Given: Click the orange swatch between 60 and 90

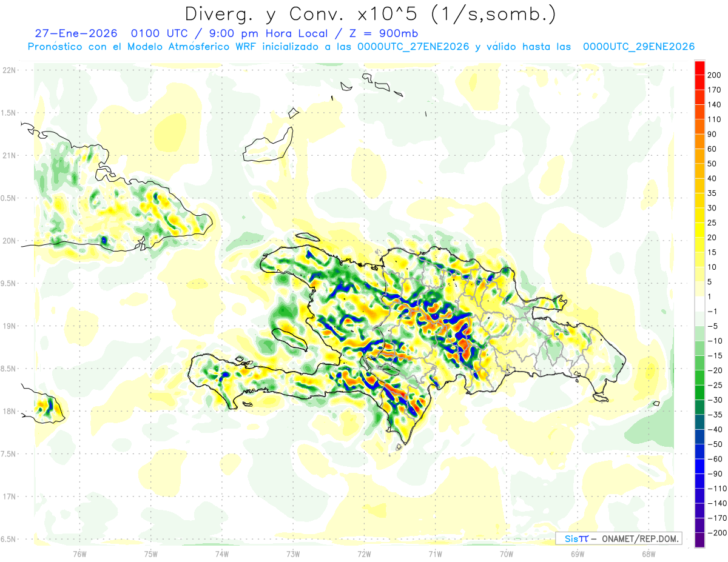Looking at the screenshot, I should 699,141.
